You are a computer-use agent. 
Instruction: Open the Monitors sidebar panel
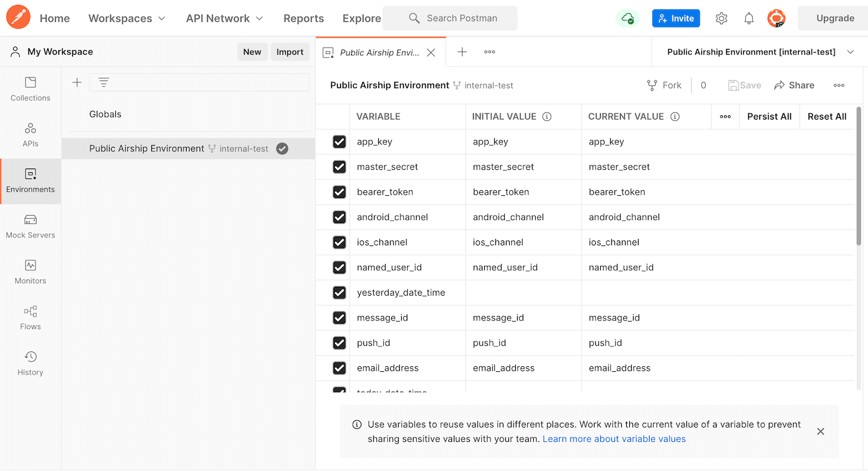(x=30, y=272)
